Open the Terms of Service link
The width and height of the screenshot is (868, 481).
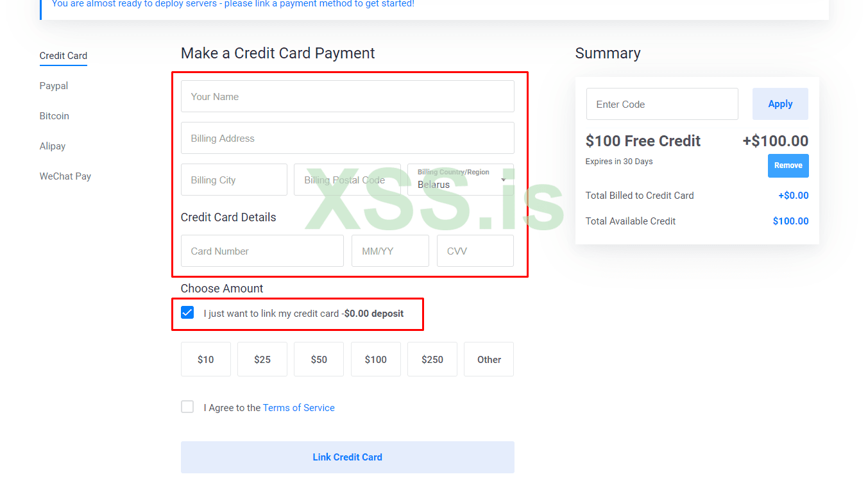coord(299,408)
